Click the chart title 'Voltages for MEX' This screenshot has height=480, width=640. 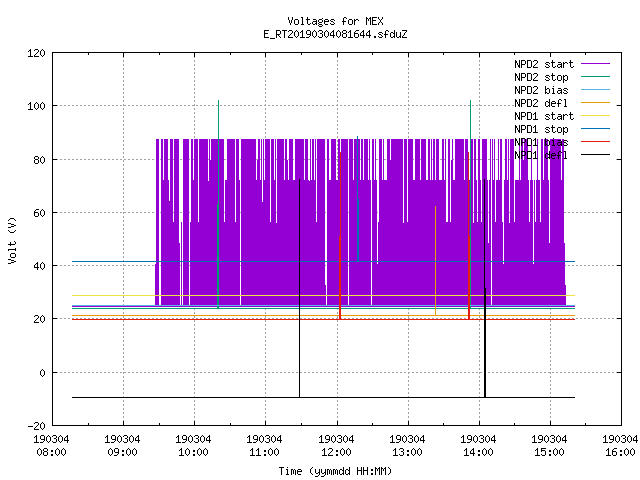click(x=335, y=21)
